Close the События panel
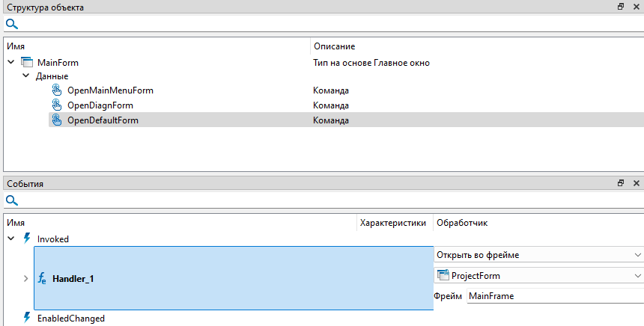The width and height of the screenshot is (644, 326). [637, 183]
